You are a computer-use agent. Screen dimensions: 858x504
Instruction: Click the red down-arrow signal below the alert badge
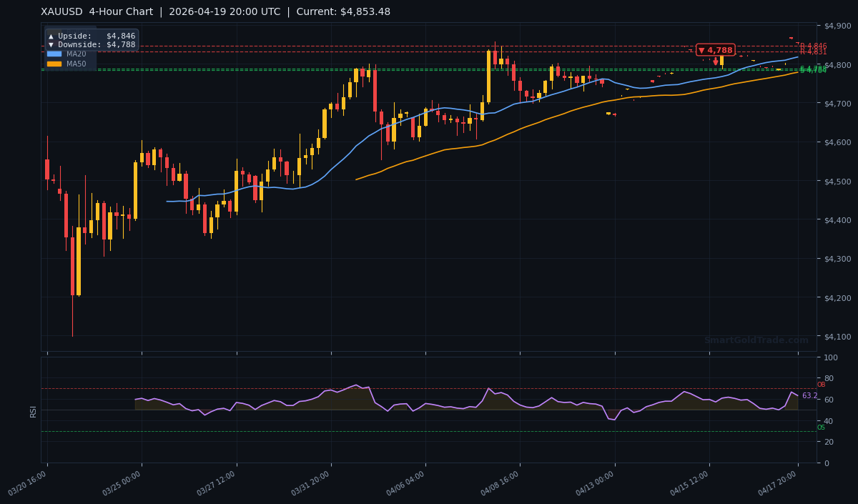point(717,61)
